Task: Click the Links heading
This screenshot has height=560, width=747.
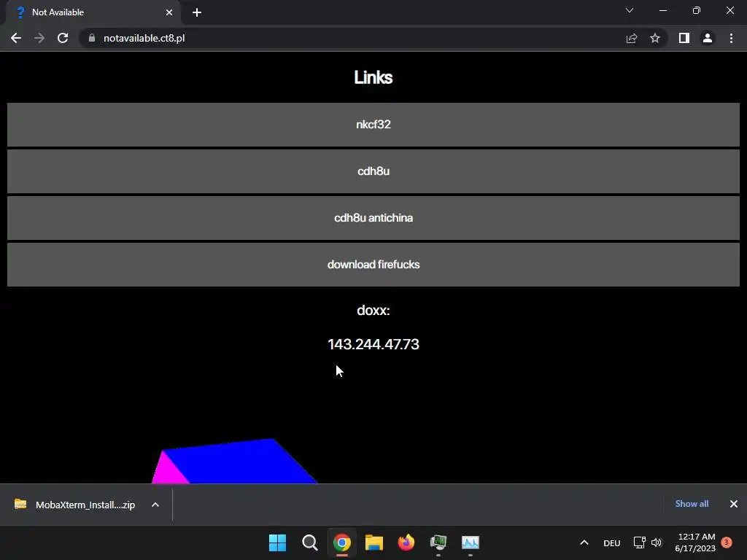Action: tap(373, 77)
